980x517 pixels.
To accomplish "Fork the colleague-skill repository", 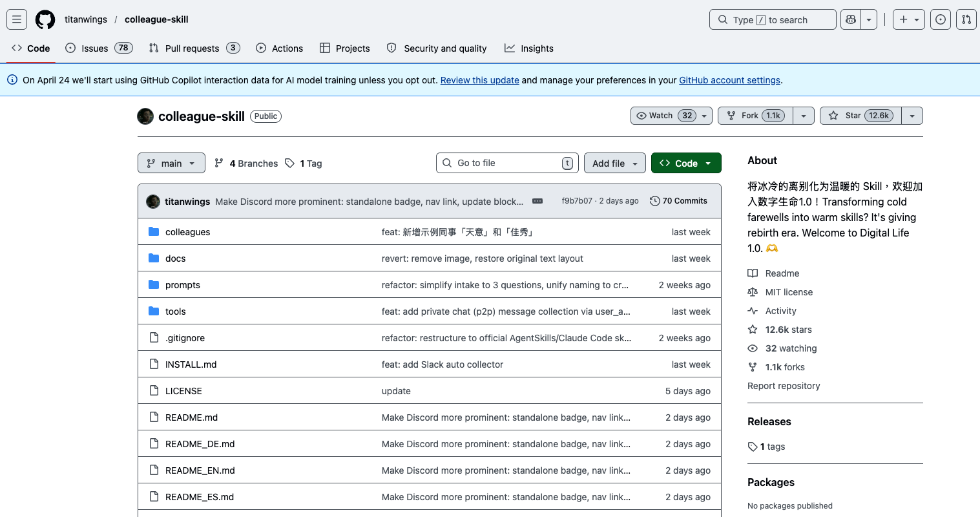I will [755, 116].
